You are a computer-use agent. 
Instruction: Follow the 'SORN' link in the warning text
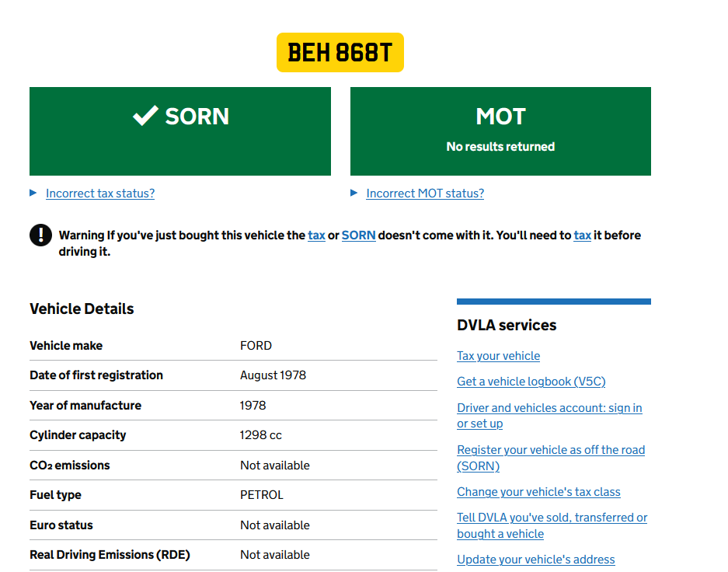pos(358,235)
